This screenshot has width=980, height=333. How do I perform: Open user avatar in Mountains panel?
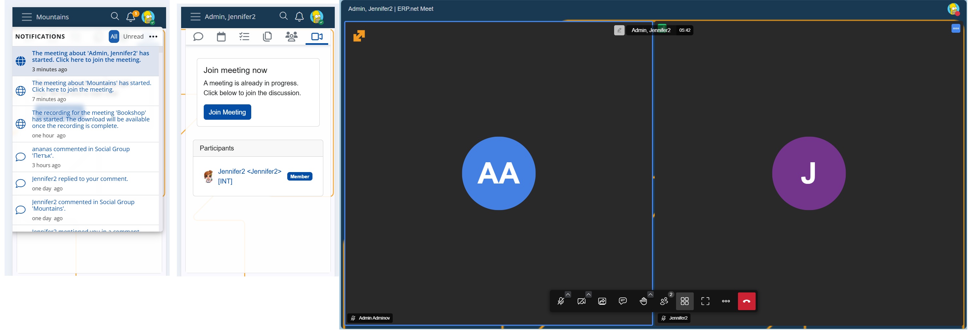click(148, 17)
